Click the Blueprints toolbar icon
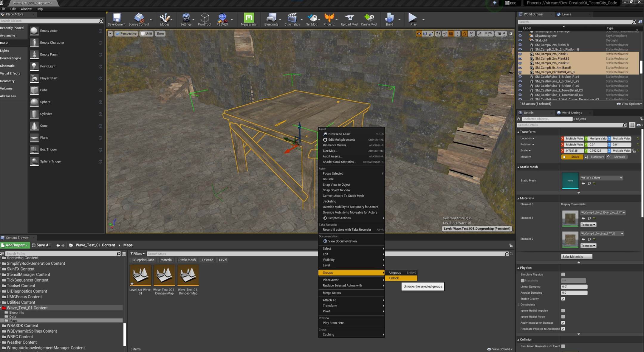Screen dimensions: 644x352 click(271, 19)
